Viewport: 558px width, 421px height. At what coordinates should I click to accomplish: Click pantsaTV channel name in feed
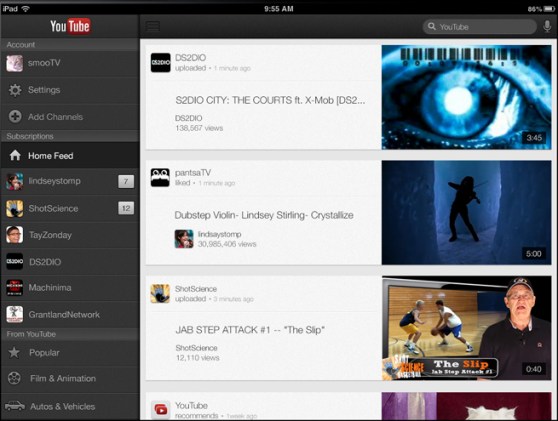[193, 173]
